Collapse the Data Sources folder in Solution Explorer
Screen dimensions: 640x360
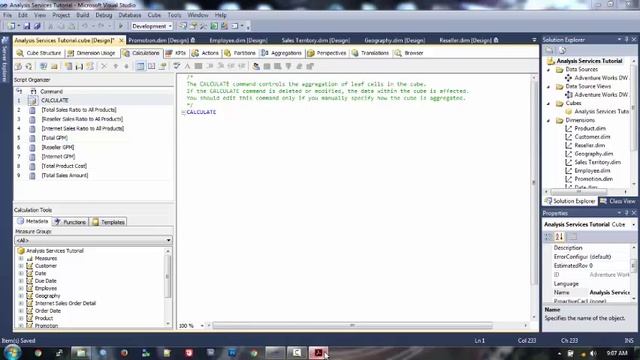click(x=549, y=70)
